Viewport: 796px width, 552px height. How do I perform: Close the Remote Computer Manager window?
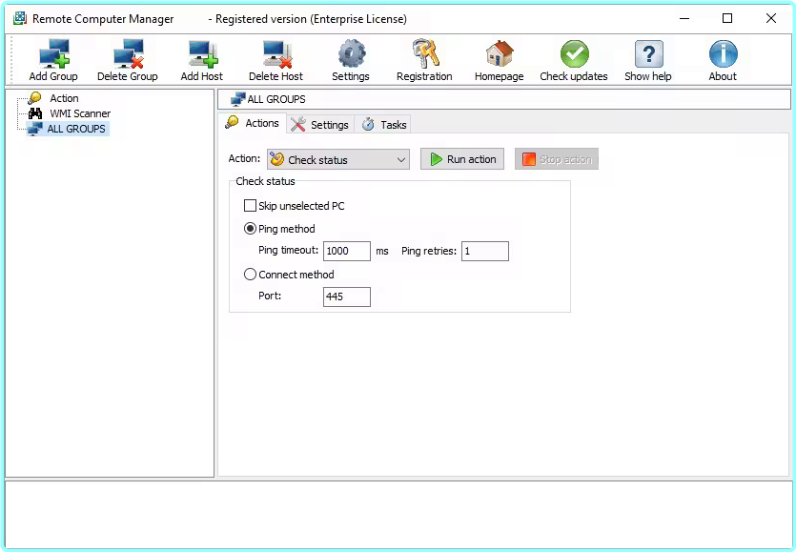[771, 19]
